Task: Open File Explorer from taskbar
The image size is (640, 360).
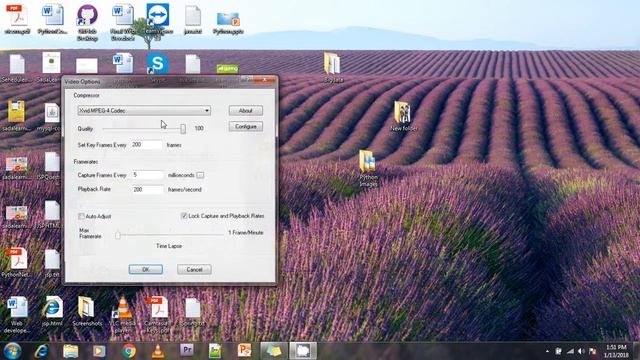Action: click(x=71, y=351)
